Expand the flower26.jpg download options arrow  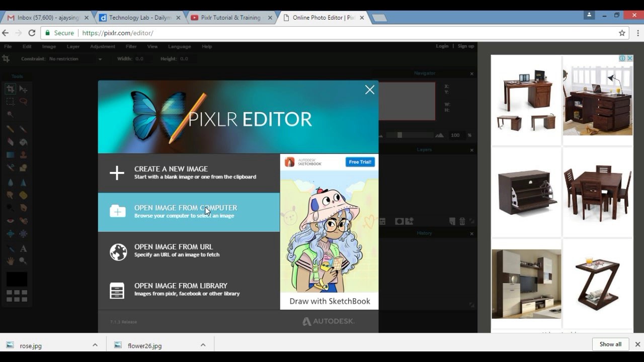pos(203,345)
